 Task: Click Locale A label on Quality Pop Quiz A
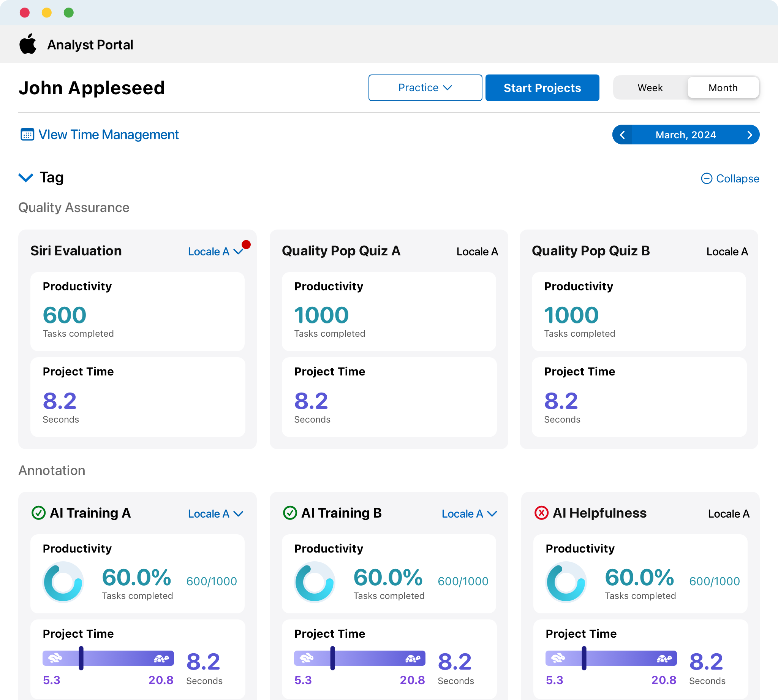[x=477, y=252]
